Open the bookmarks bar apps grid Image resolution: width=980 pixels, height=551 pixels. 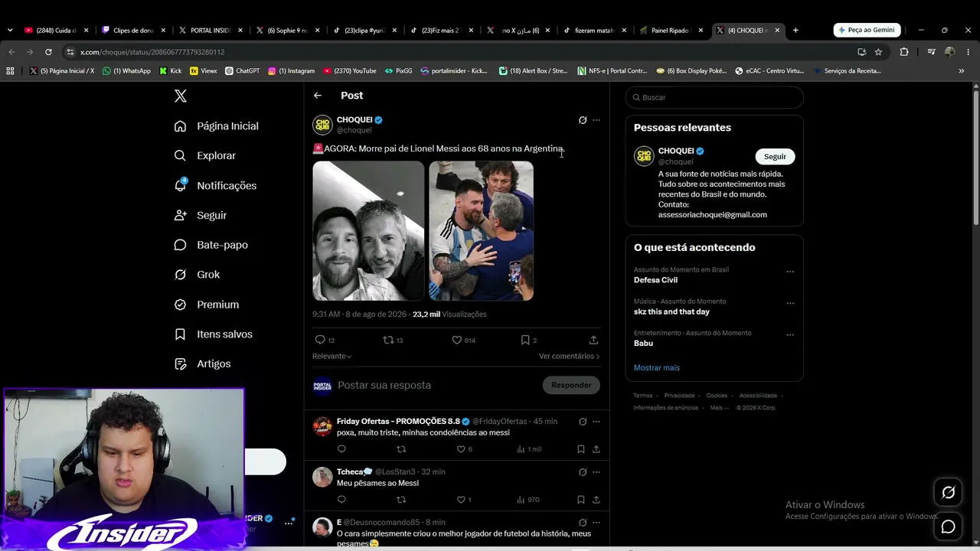pos(10,70)
